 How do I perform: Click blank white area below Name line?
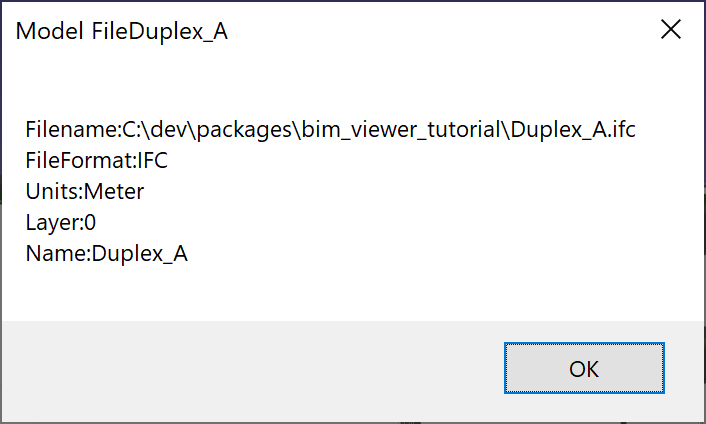[x=351, y=293]
